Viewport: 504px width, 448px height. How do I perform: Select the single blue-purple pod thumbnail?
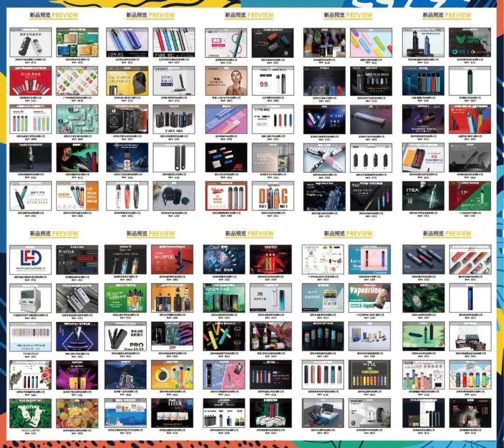(x=470, y=298)
